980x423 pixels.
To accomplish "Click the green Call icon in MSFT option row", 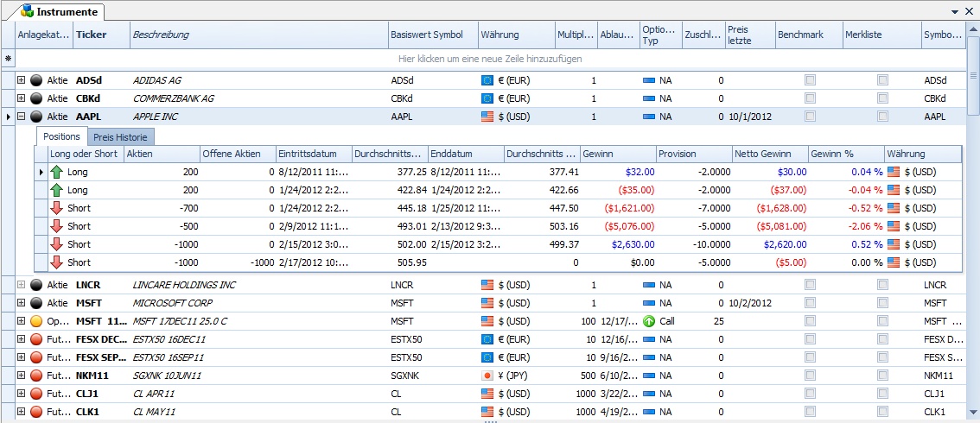I will click(649, 321).
